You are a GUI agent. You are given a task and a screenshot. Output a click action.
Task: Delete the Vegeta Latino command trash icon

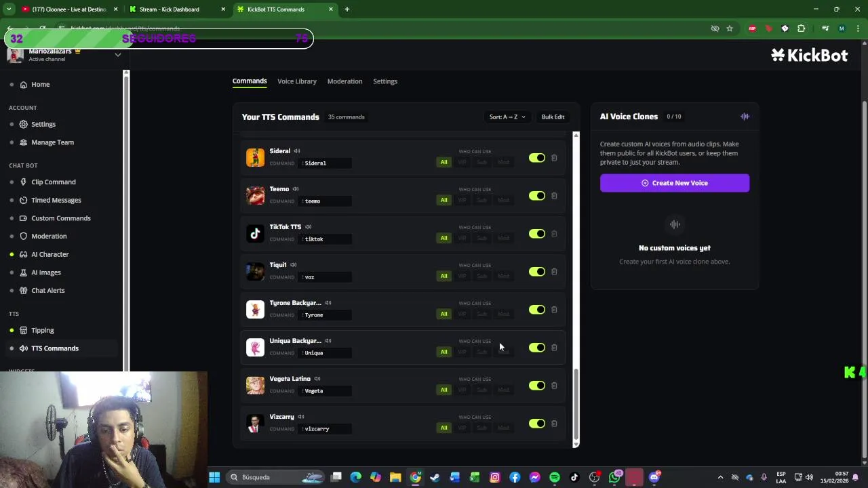(554, 386)
